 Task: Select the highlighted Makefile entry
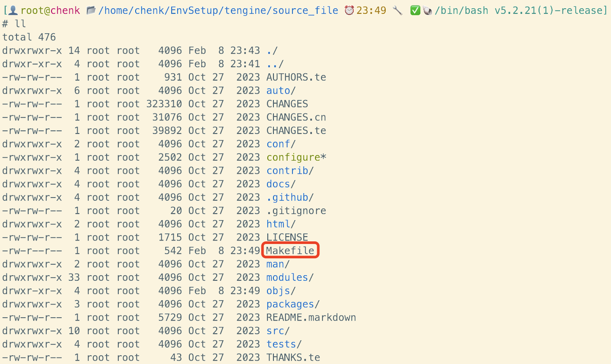(290, 251)
